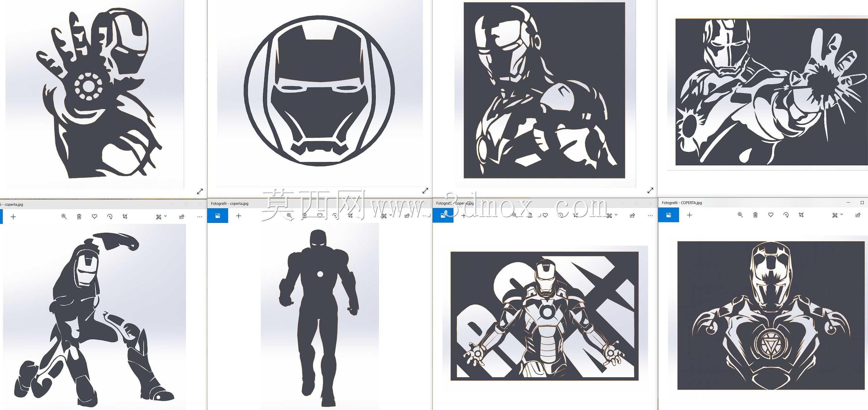
Task: Add COPERTA.jpg to favorites with heart icon
Action: click(x=771, y=215)
